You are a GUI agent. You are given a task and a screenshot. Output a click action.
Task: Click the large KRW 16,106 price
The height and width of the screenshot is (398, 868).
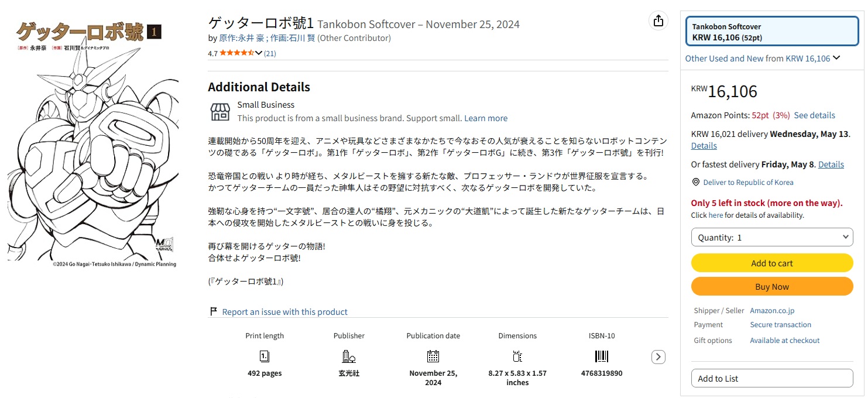pos(724,91)
